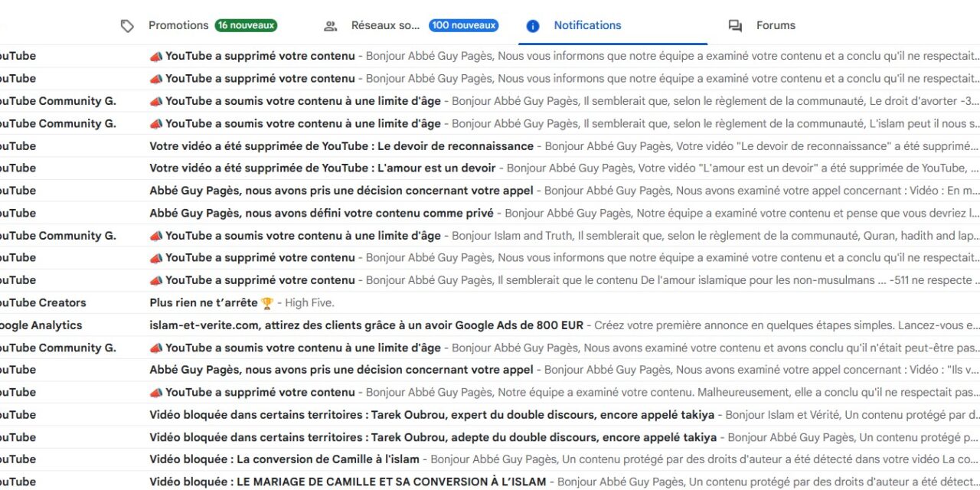Open appeal decision email mentioning 'Vidéo : "Ils v'
Viewport: 980px width, 490px height.
point(490,370)
